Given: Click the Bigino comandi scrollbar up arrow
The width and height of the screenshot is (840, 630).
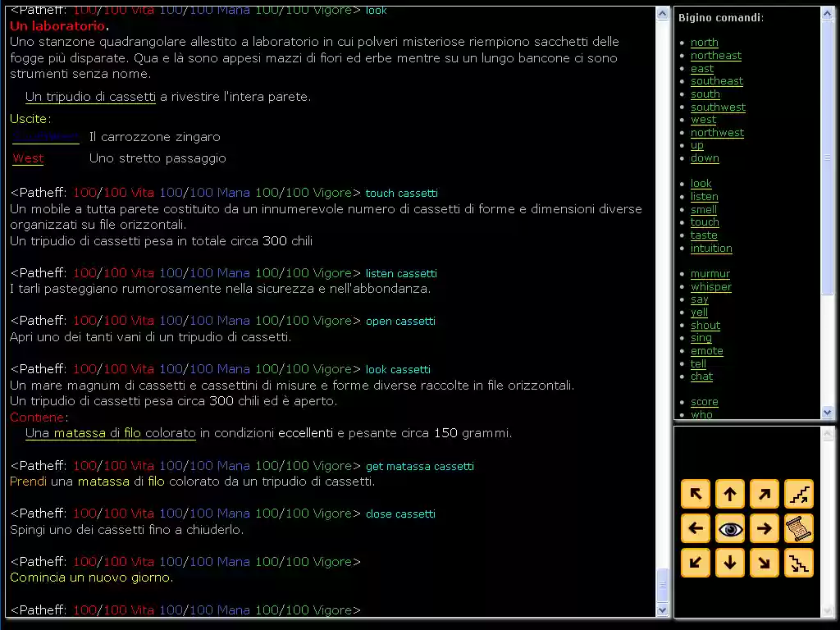Looking at the screenshot, I should pos(828,12).
